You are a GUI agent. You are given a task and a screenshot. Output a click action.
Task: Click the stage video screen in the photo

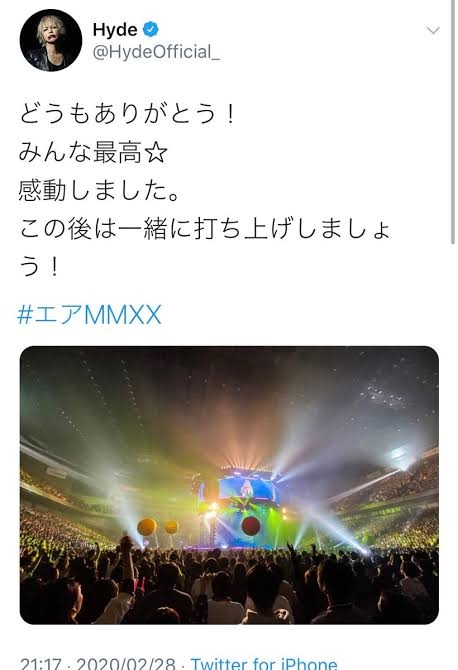[x=247, y=489]
